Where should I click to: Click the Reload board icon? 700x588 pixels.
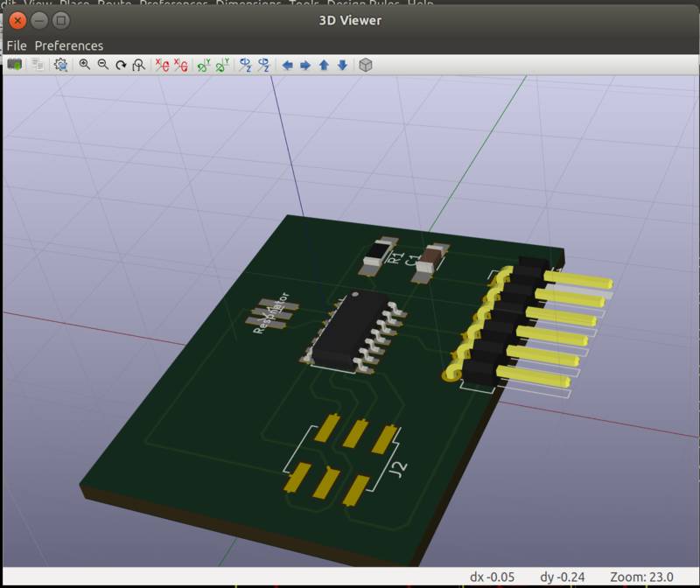point(15,65)
